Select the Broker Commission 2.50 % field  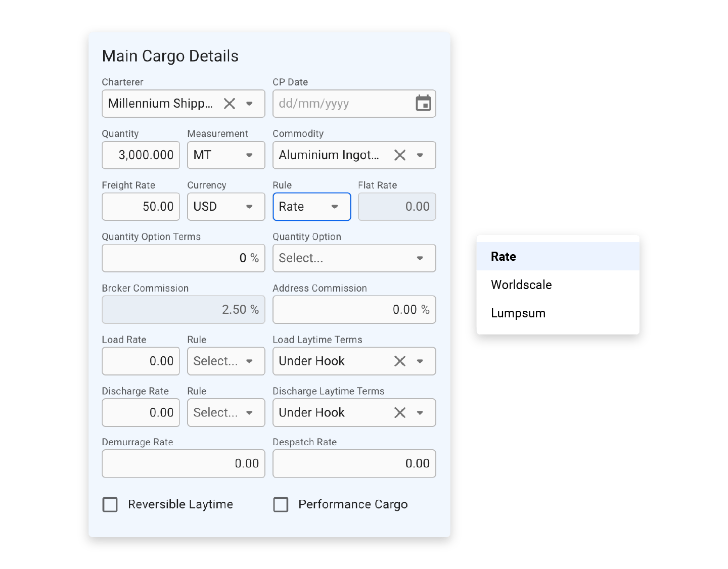[x=184, y=309]
